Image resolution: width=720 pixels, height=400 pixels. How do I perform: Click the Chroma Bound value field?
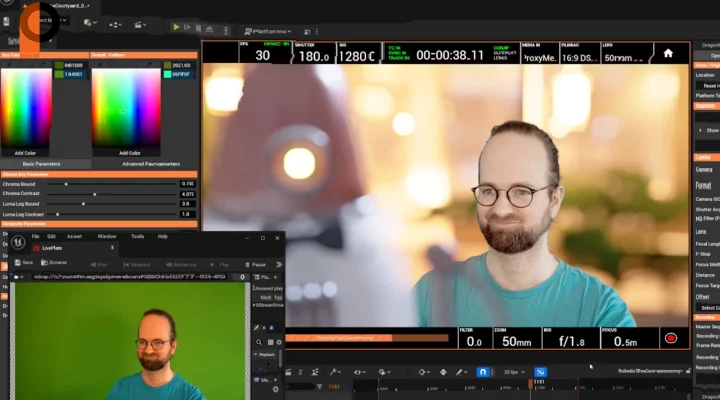point(188,184)
